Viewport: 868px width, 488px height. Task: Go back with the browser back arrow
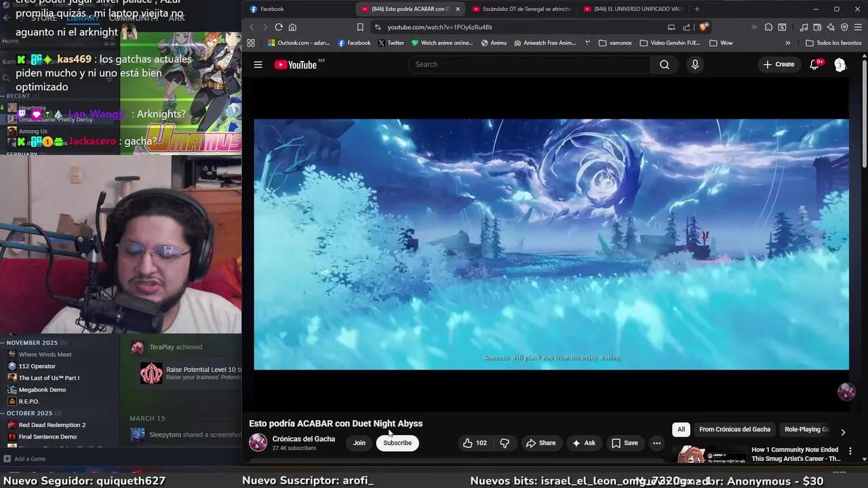click(252, 27)
